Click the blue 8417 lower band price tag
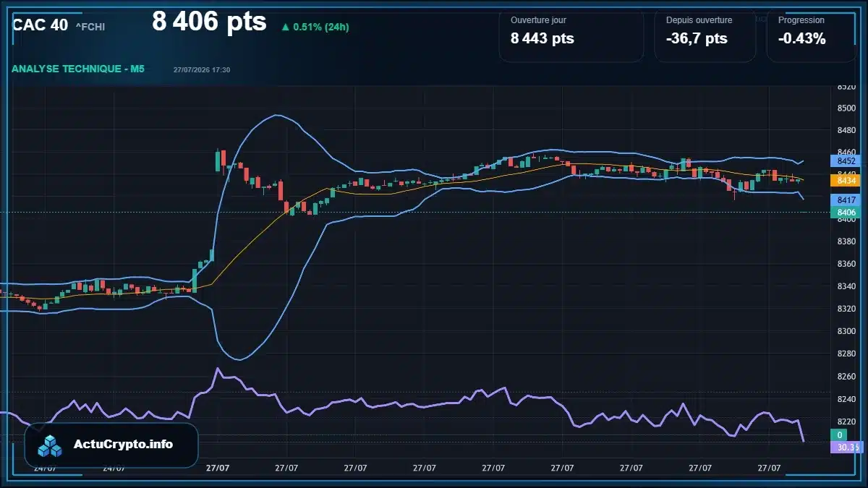 [x=846, y=200]
